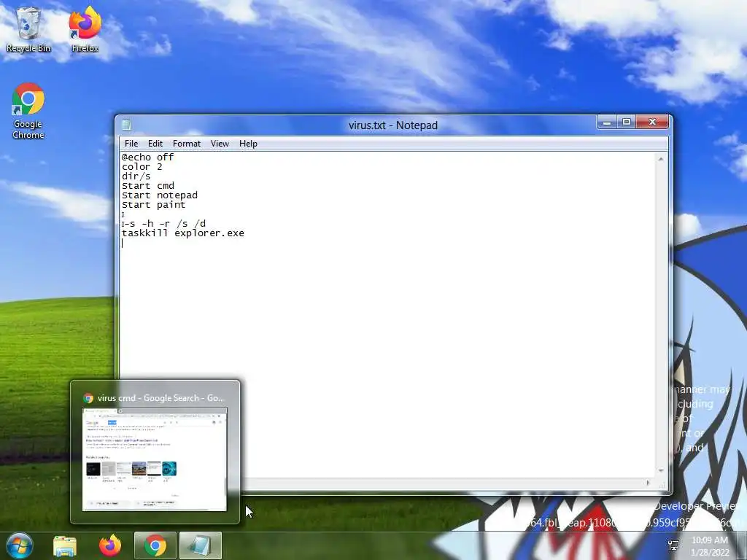
Task: Open the Edit menu in Notepad
Action: pos(155,144)
